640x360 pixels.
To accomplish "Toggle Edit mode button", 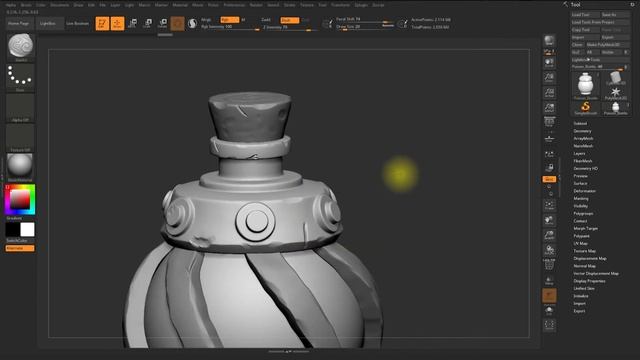I will tap(102, 23).
